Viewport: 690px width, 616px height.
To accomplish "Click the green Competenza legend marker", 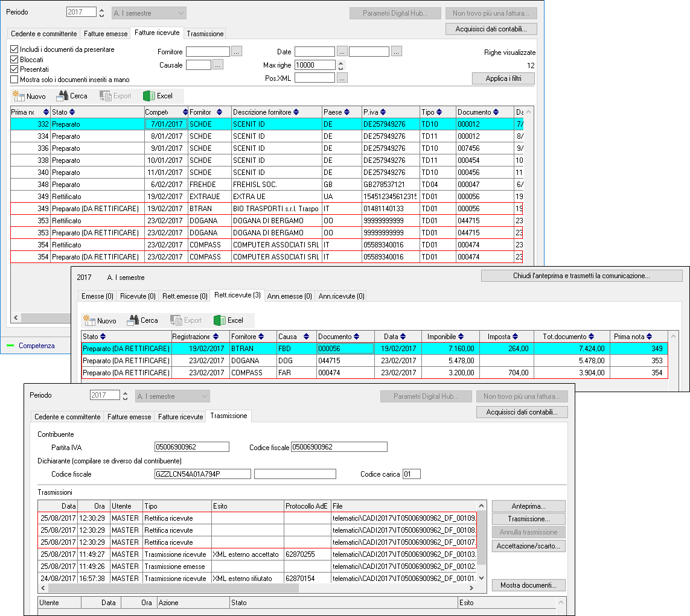I will point(10,346).
